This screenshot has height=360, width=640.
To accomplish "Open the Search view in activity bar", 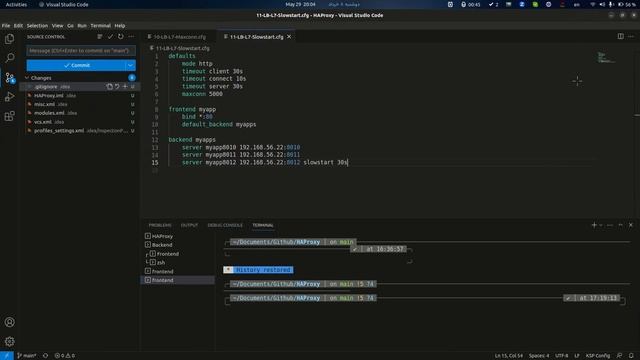I will click(9, 58).
